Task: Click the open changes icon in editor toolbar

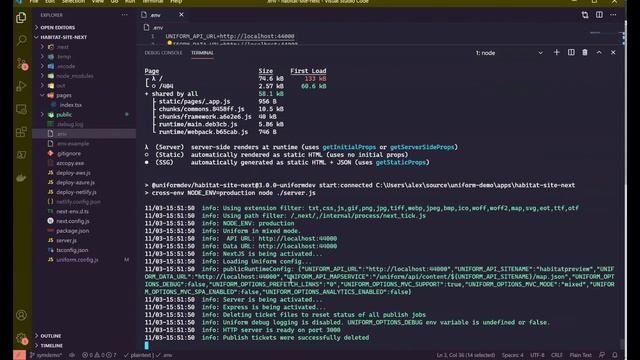Action: pos(585,15)
